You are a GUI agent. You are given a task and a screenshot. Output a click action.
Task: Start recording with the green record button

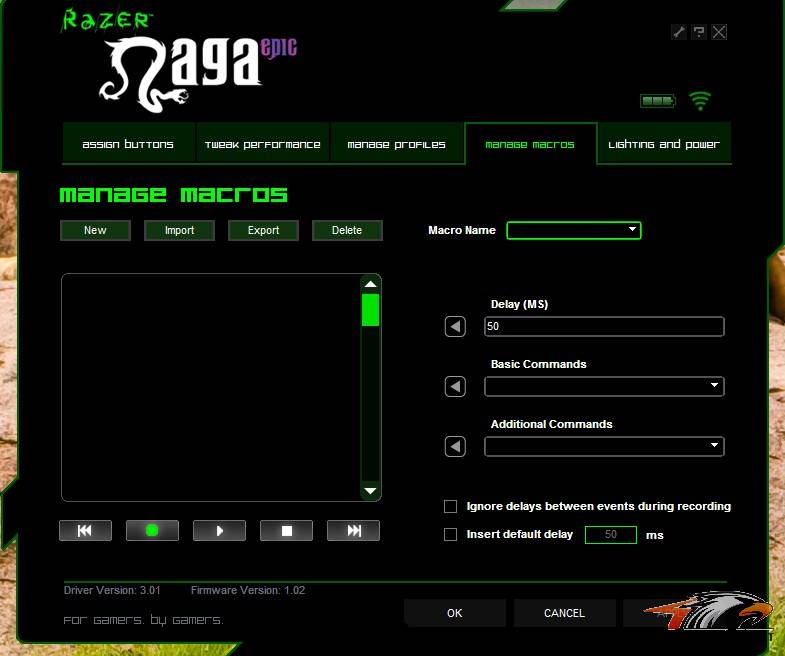click(x=152, y=531)
